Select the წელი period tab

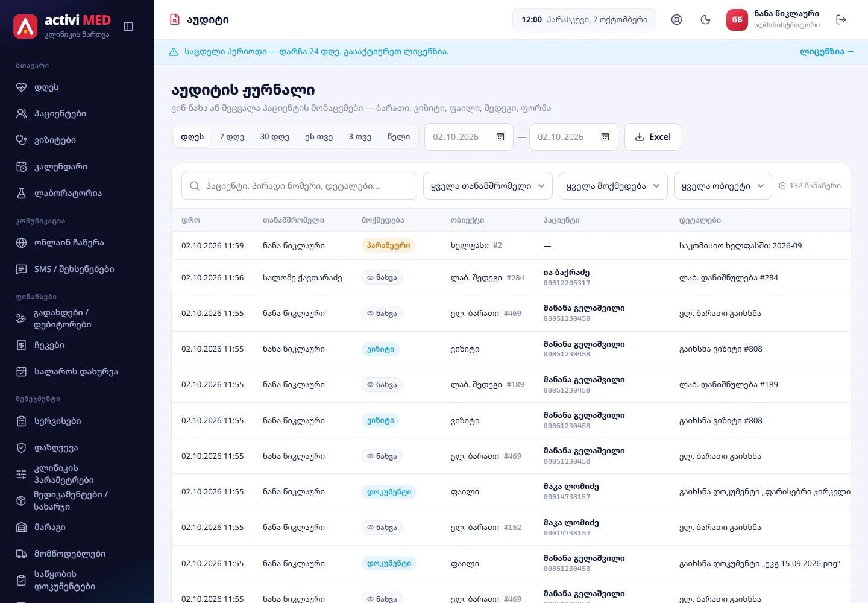tap(398, 137)
